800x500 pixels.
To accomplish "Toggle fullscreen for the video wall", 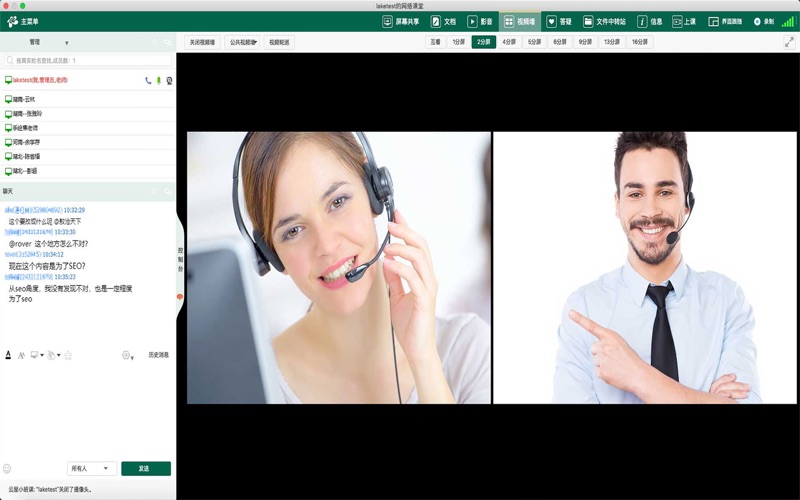I will [789, 42].
